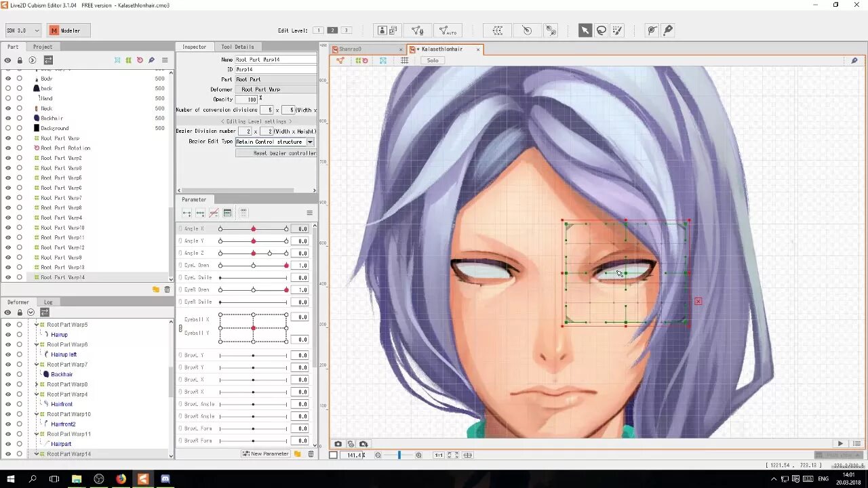This screenshot has width=868, height=488.
Task: Click the red rotation deformer filter icon in Part panel
Action: pos(140,60)
